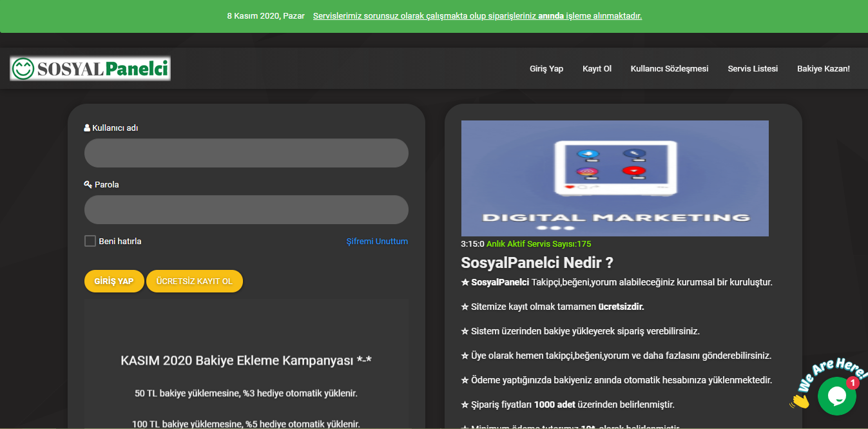Screen dimensions: 868x429
Task: Click the Üye olarak hemen takipçi line
Action: (x=617, y=356)
